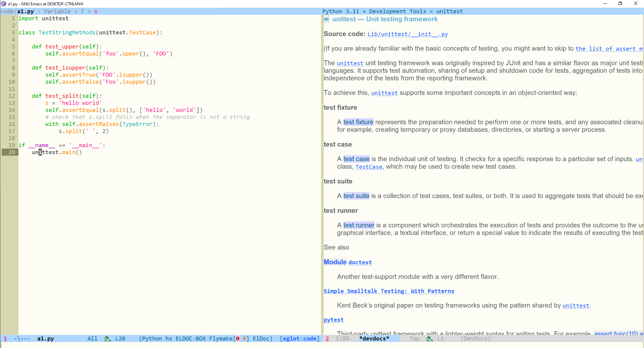Click the *devdocs* buffer name in the mode line

(x=374, y=339)
